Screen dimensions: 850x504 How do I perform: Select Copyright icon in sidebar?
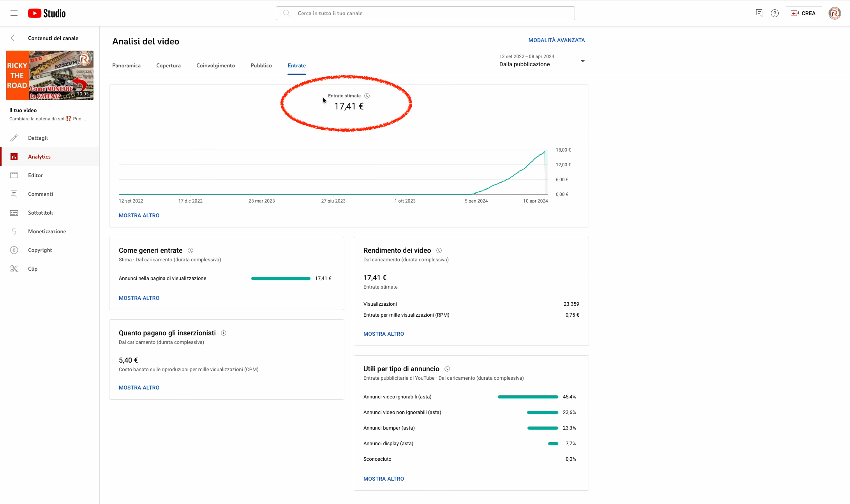[x=14, y=250]
